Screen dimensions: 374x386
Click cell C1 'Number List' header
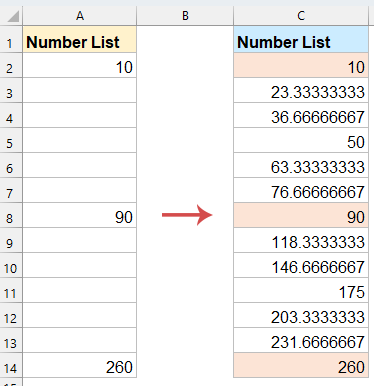pos(301,40)
